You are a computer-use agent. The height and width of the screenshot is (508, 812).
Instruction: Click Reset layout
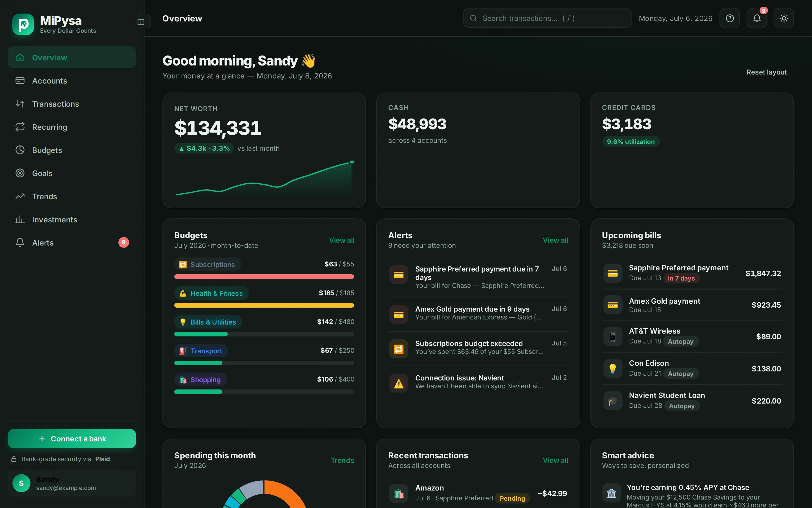coord(766,72)
